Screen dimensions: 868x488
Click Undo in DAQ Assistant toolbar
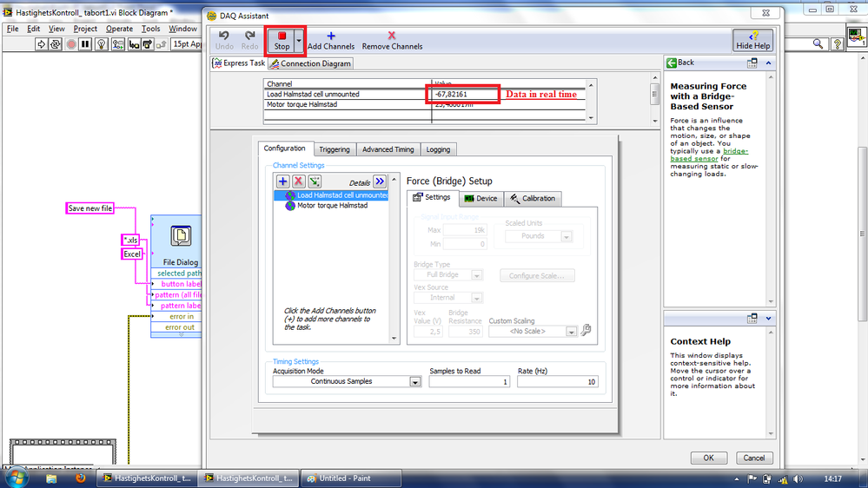[x=224, y=41]
